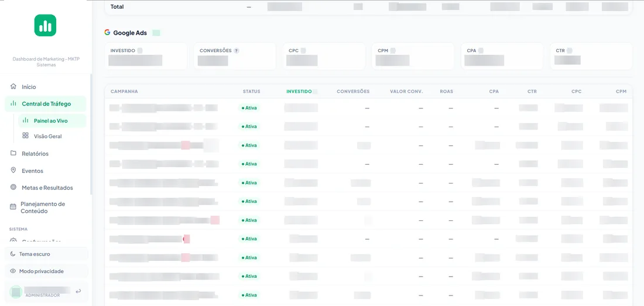This screenshot has width=644, height=306.
Task: Sort table by Campanha column
Action: coord(124,91)
